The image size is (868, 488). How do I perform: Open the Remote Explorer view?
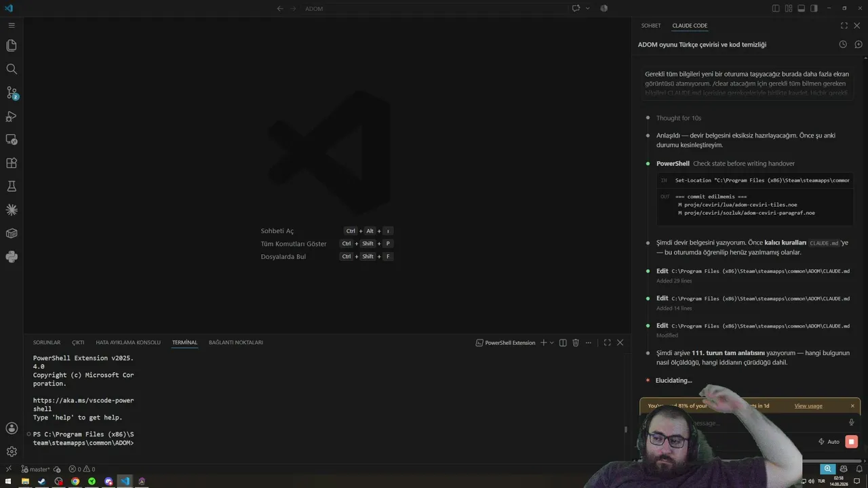pyautogui.click(x=12, y=140)
